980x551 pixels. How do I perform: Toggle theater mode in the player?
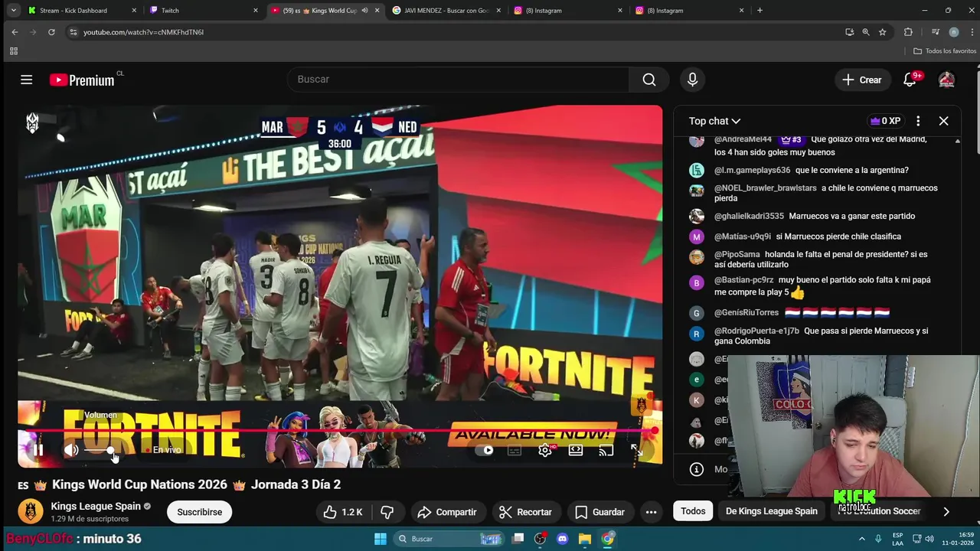576,451
